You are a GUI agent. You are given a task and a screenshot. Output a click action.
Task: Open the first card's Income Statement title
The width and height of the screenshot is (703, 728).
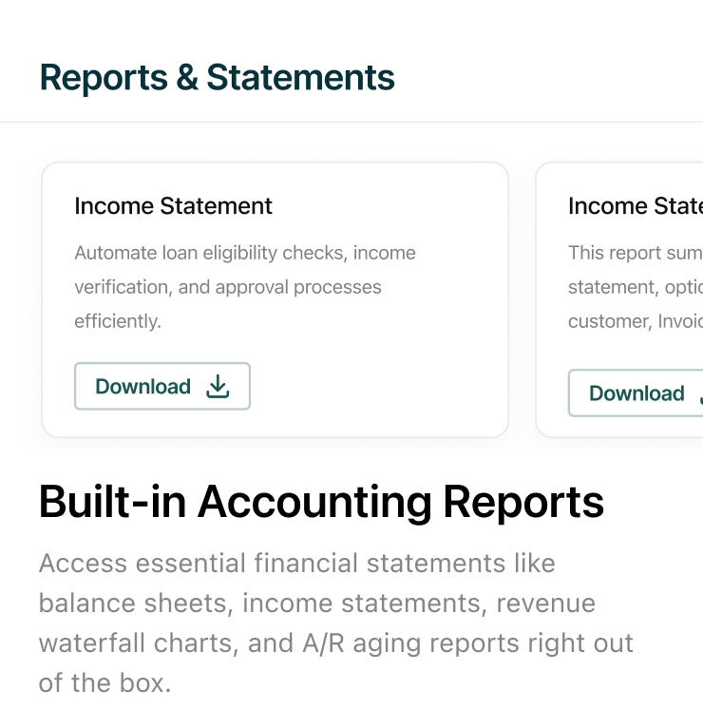tap(173, 205)
